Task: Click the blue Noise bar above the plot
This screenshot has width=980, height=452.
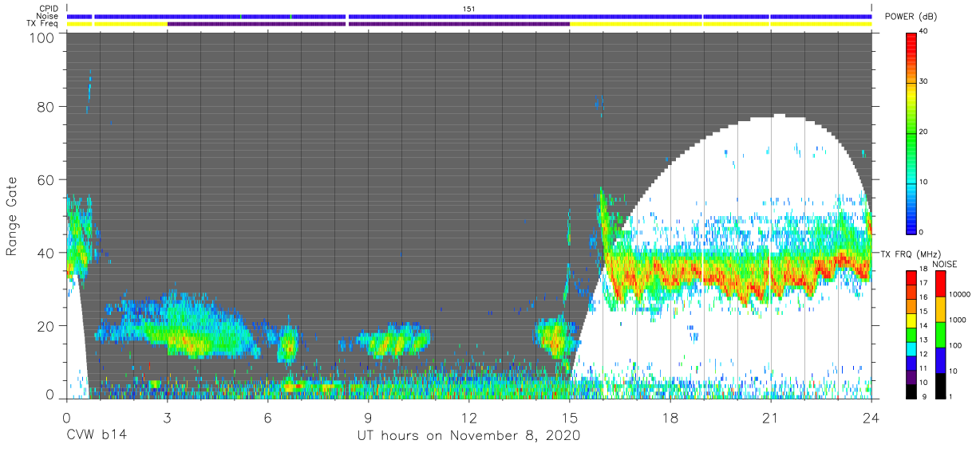Action: tap(469, 16)
